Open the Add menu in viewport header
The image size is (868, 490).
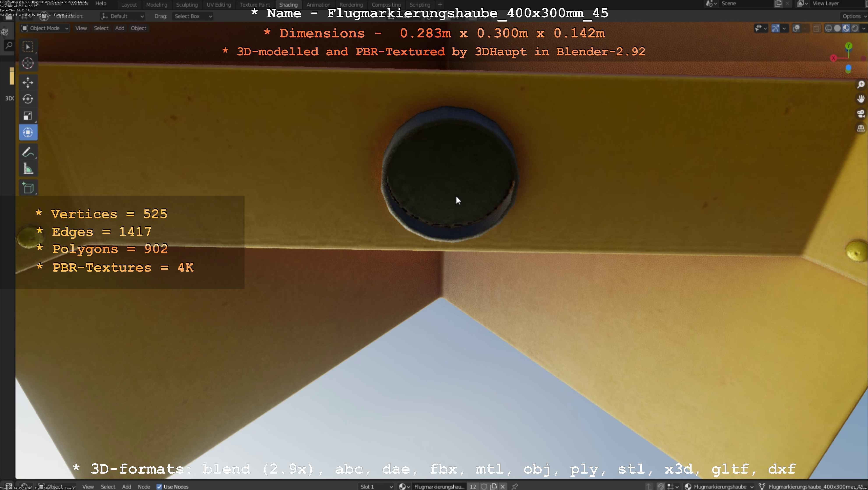tap(120, 28)
